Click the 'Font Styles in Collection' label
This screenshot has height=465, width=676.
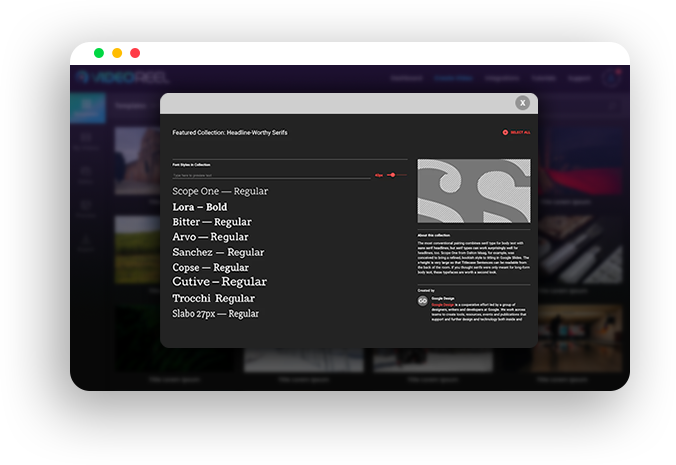[x=191, y=165]
